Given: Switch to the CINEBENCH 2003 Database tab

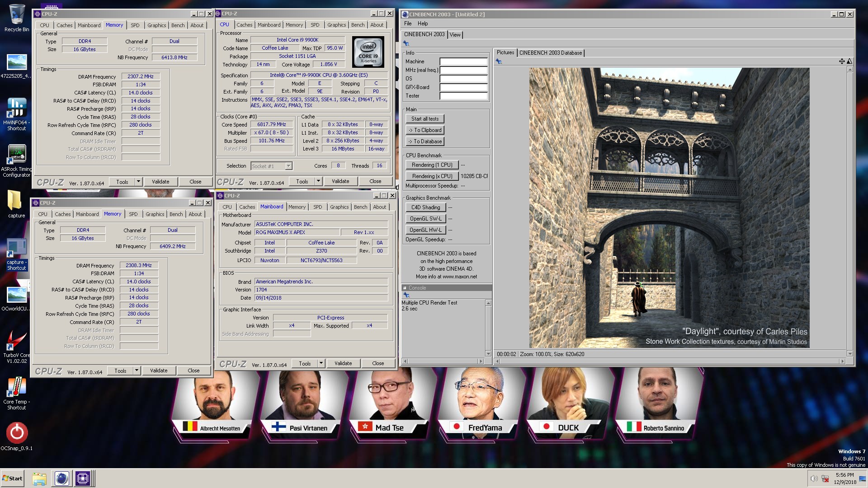Looking at the screenshot, I should tap(550, 53).
